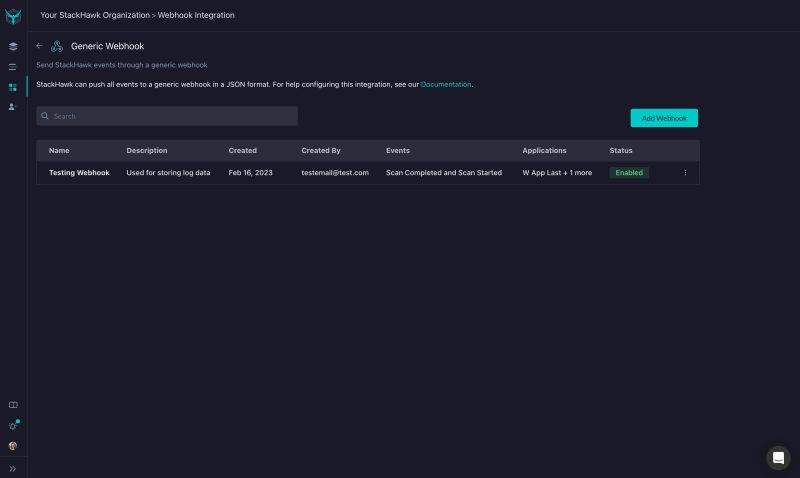Sort by the Created column header
Image resolution: width=800 pixels, height=478 pixels.
(x=242, y=150)
